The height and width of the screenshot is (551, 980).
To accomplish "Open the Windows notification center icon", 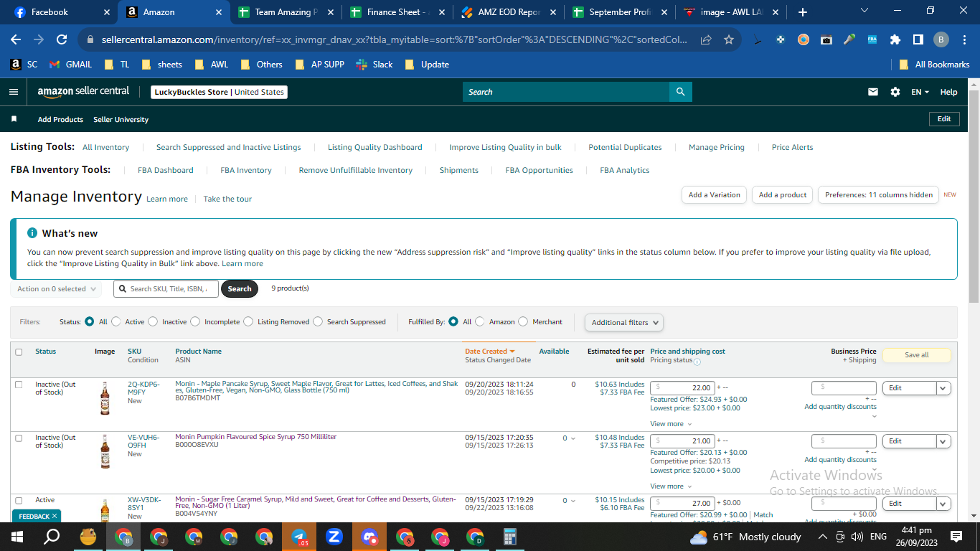I will coord(956,537).
